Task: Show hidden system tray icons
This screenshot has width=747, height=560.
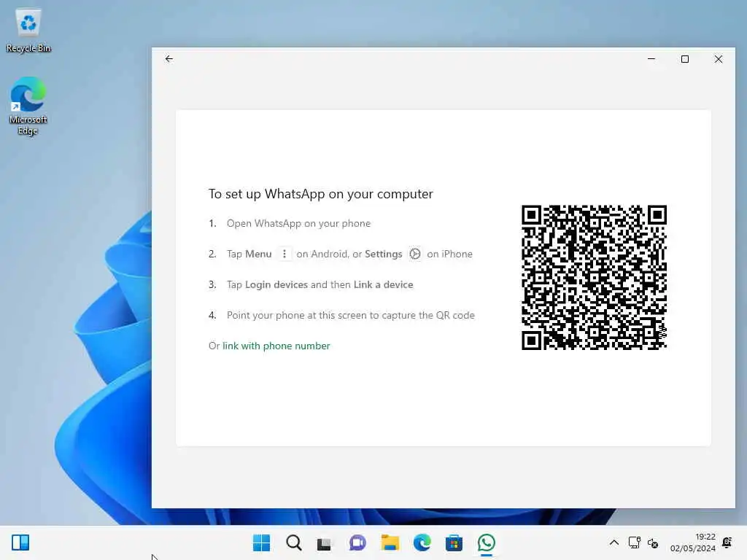Action: pyautogui.click(x=614, y=542)
